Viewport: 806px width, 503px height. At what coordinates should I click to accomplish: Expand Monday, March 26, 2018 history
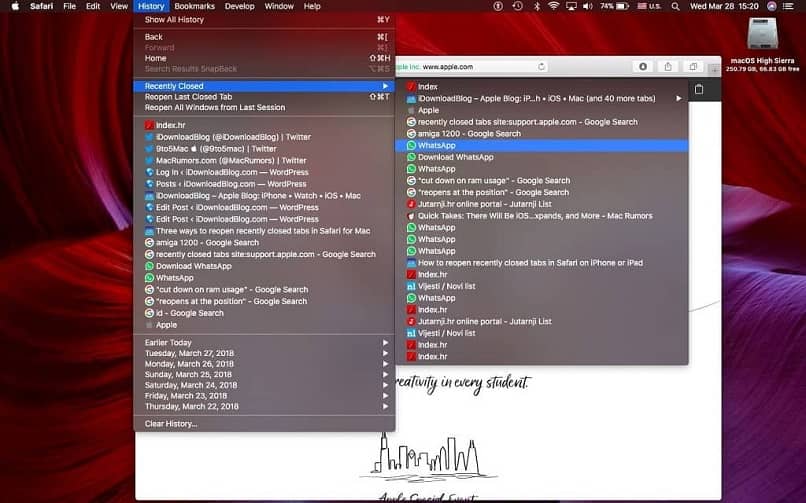tap(264, 364)
